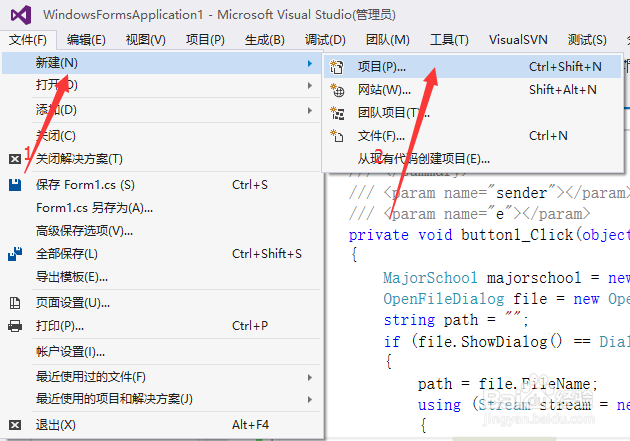Click the New Project icon
Screen dimensions: 630x441
(x=337, y=67)
